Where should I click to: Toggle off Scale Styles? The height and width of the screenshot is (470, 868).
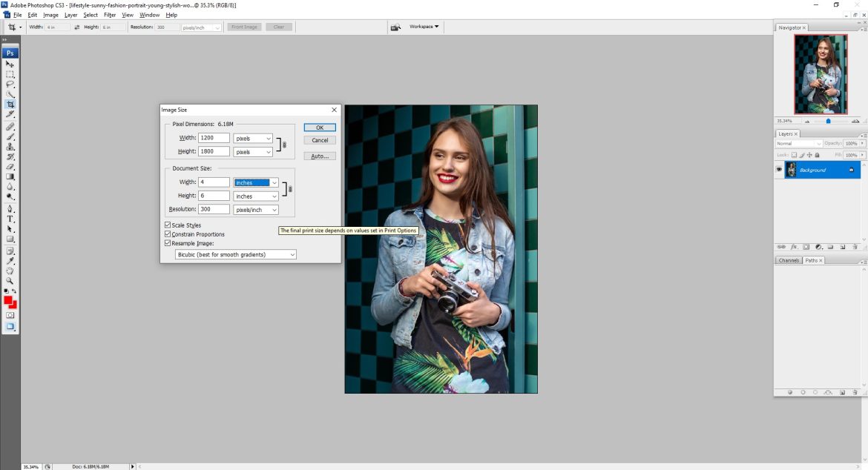pos(167,225)
